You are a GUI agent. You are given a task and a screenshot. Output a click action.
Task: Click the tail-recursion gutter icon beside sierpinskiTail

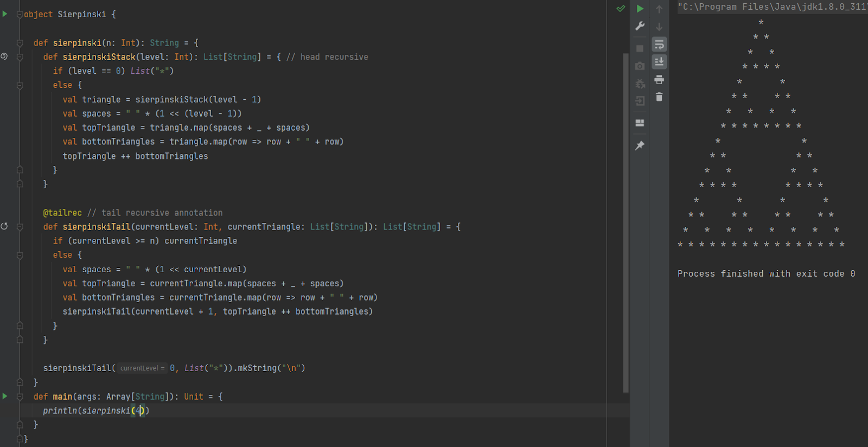tap(4, 226)
